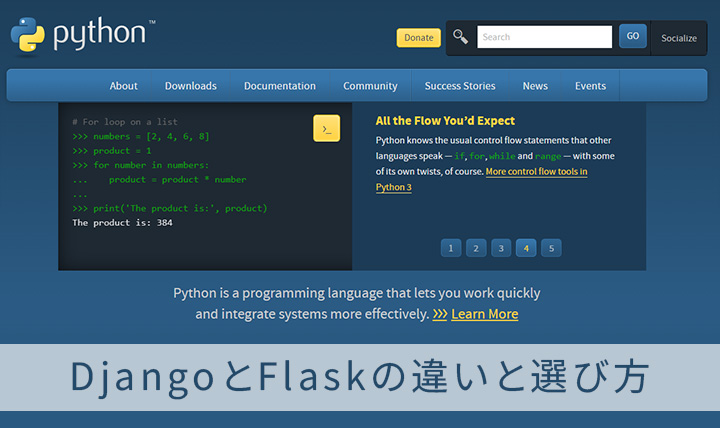Launch the interactive shell via yellow terminal icon
The width and height of the screenshot is (720, 428).
[x=326, y=129]
